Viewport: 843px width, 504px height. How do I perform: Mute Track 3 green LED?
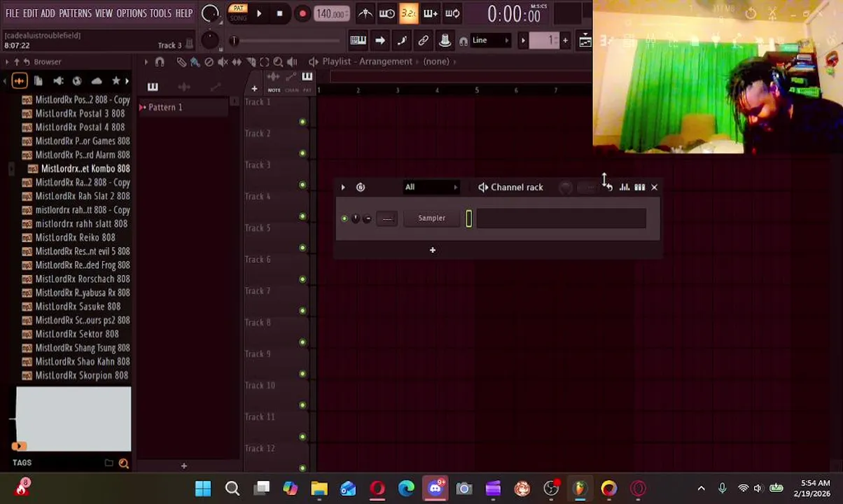(302, 185)
